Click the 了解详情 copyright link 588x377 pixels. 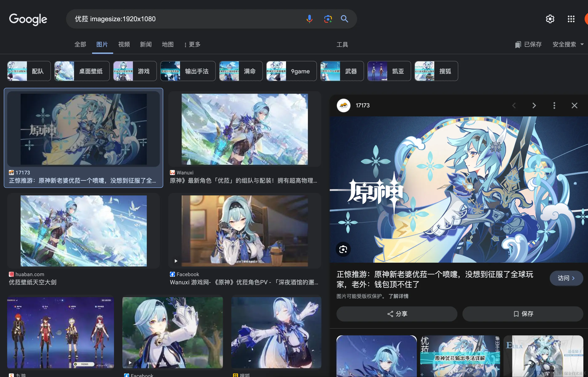click(x=398, y=296)
